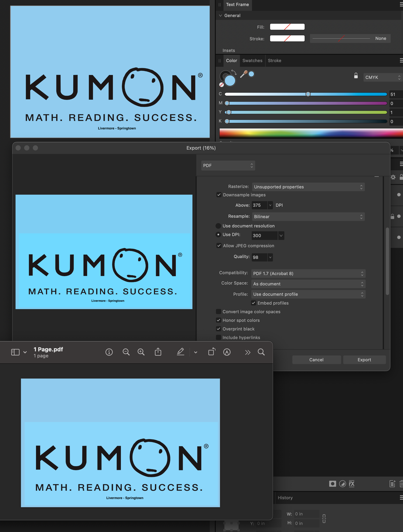Click the Cancel button in Export dialog
The width and height of the screenshot is (403, 532).
click(x=316, y=360)
